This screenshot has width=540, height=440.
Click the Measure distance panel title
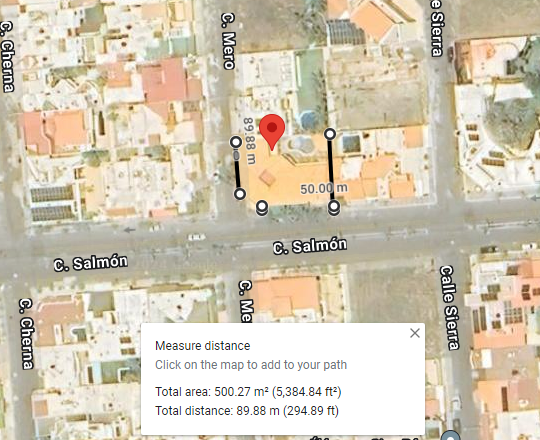point(202,346)
